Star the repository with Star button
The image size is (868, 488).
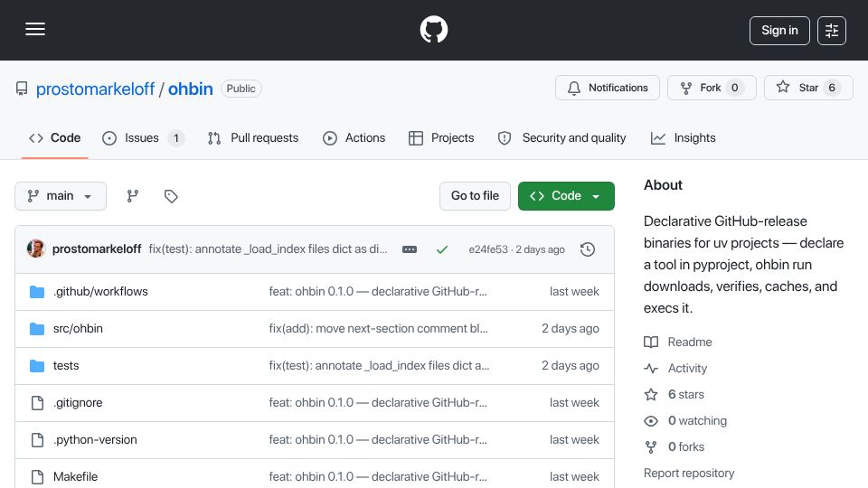tap(808, 88)
